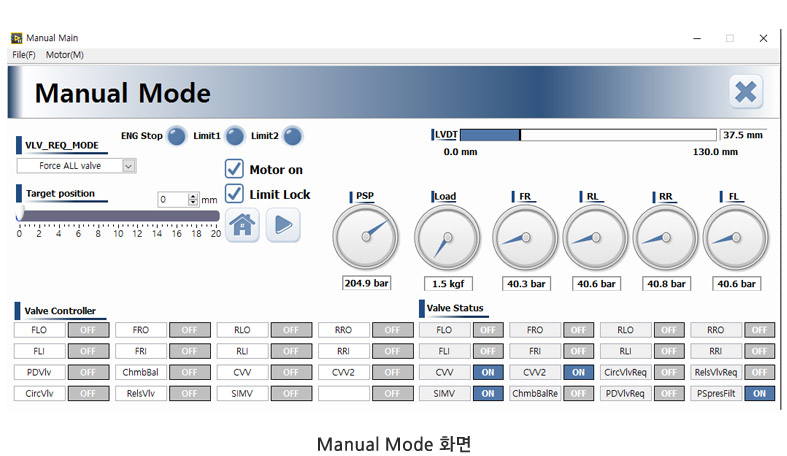Toggle CVV valve in Valve Controller

click(x=291, y=372)
